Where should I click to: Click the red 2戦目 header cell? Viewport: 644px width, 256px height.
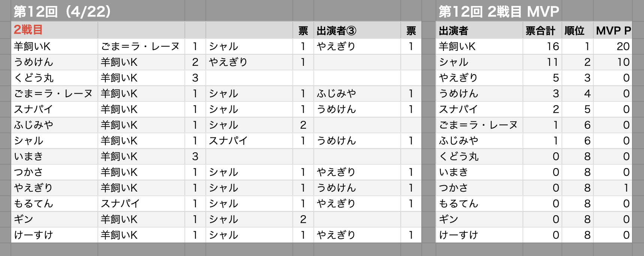[x=55, y=30]
